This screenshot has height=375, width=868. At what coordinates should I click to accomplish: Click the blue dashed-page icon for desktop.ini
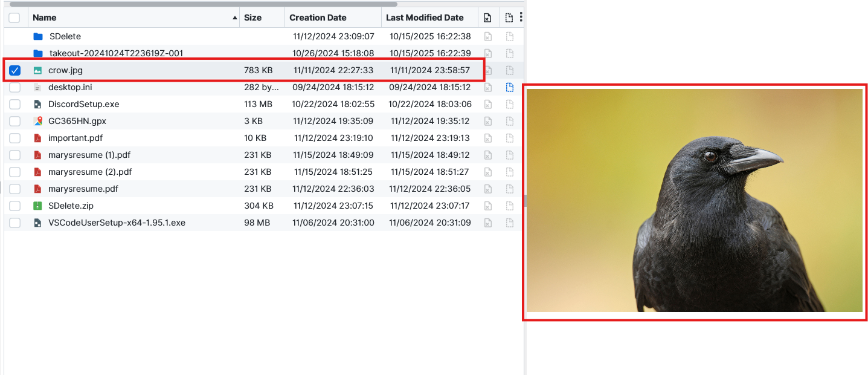click(509, 87)
